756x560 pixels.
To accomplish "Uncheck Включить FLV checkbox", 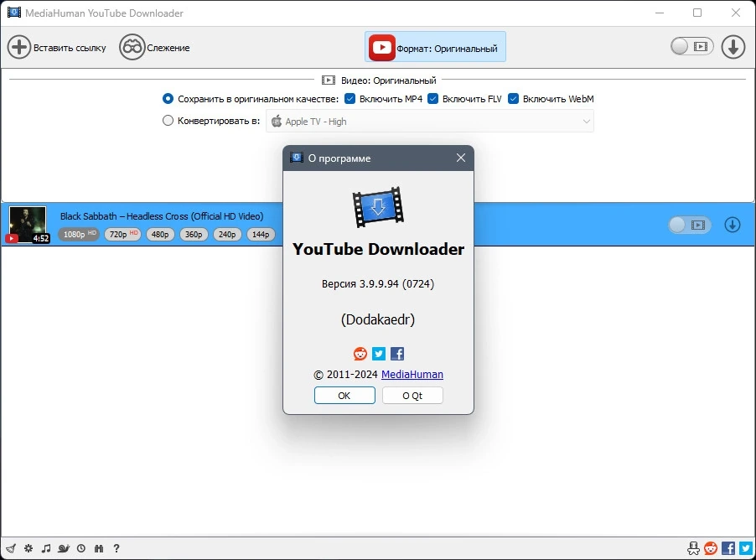I will click(x=433, y=99).
